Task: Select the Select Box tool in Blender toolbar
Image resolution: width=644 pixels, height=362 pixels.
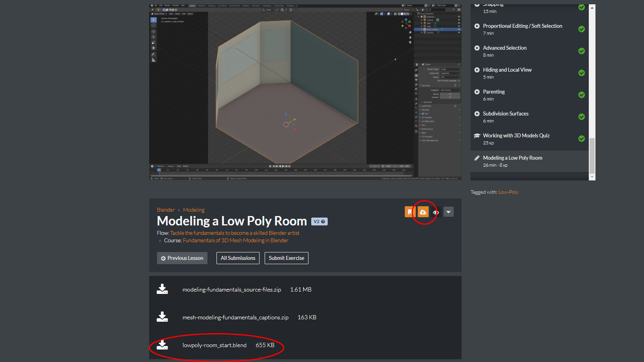Action: [x=153, y=20]
